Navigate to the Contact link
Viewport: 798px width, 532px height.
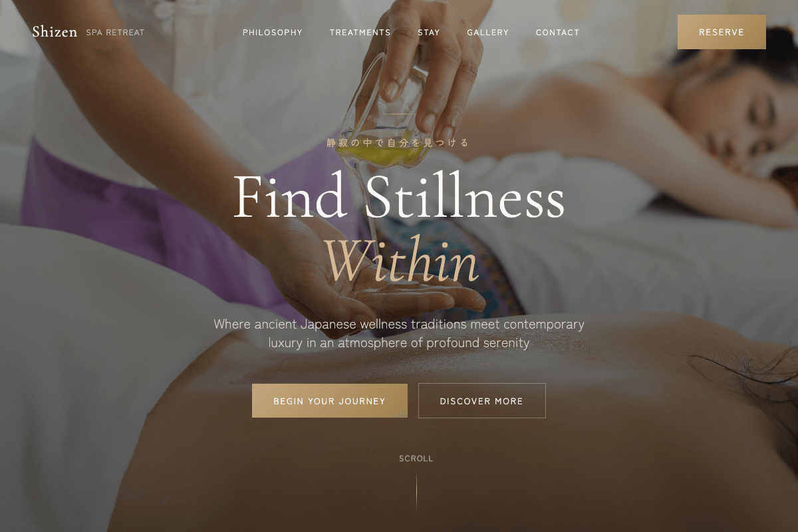(x=557, y=33)
